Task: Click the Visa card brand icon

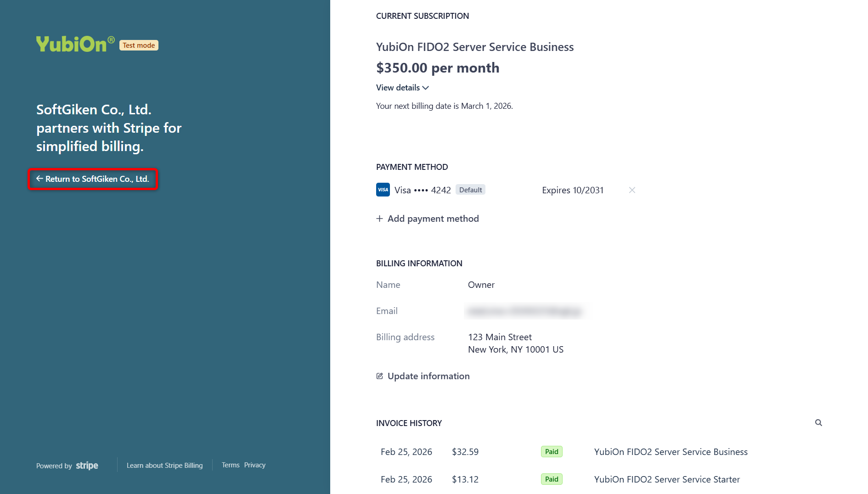Action: [x=383, y=190]
